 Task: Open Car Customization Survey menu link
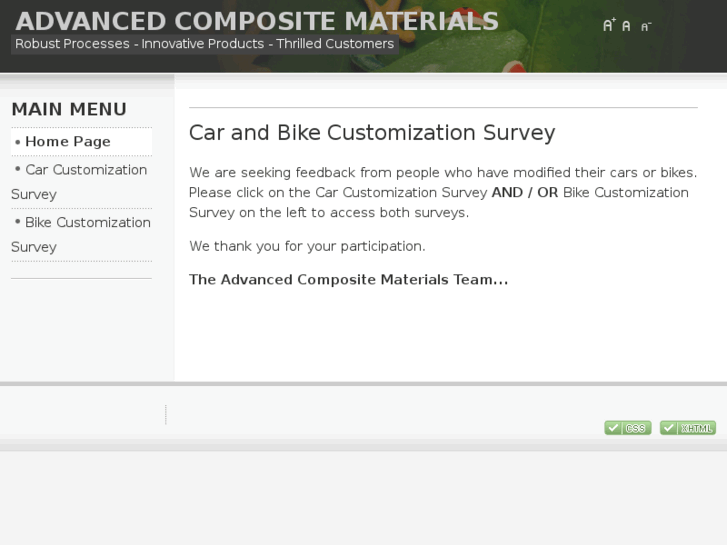click(x=82, y=182)
